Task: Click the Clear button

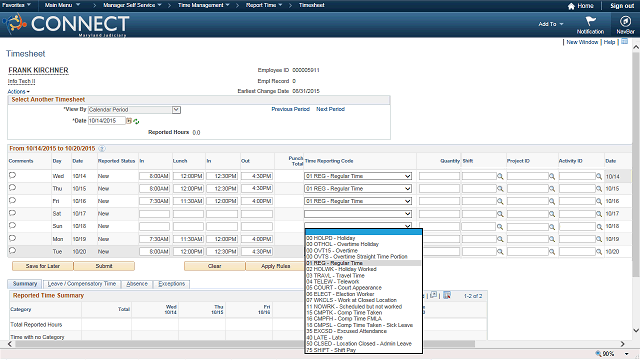Action: tap(214, 266)
